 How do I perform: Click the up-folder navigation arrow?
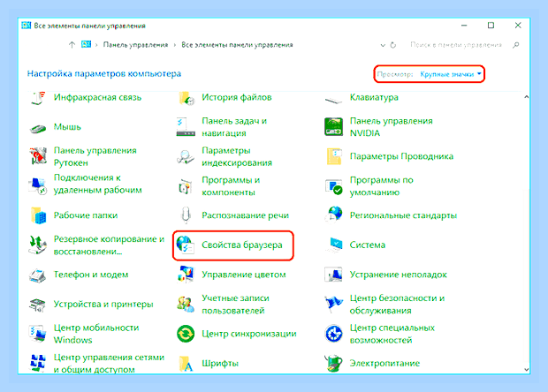(x=72, y=45)
